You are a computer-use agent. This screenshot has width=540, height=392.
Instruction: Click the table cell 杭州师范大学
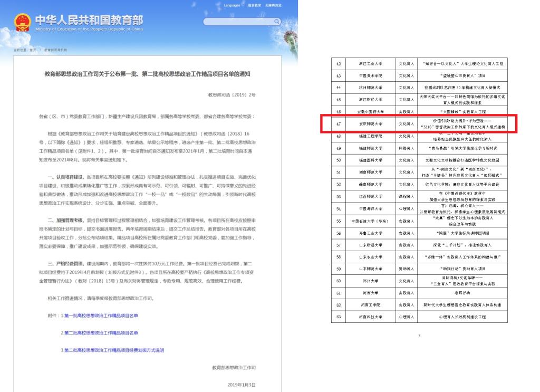371,88
